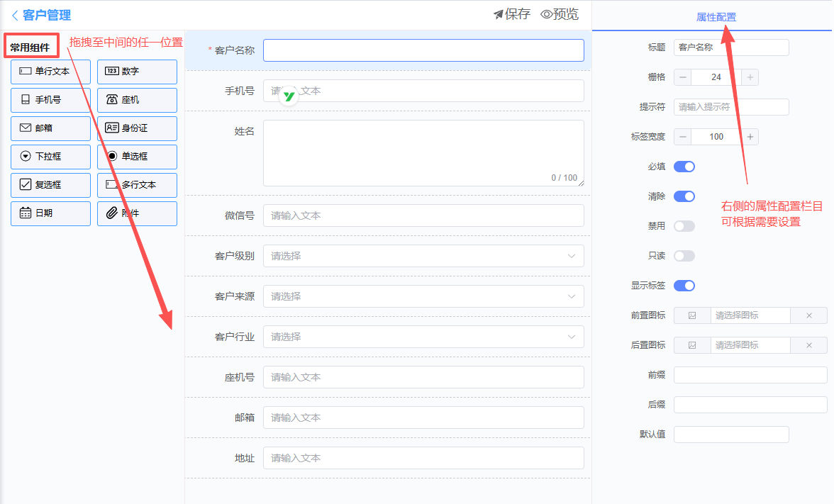
Task: Open the 客户行业 dropdown
Action: point(423,337)
